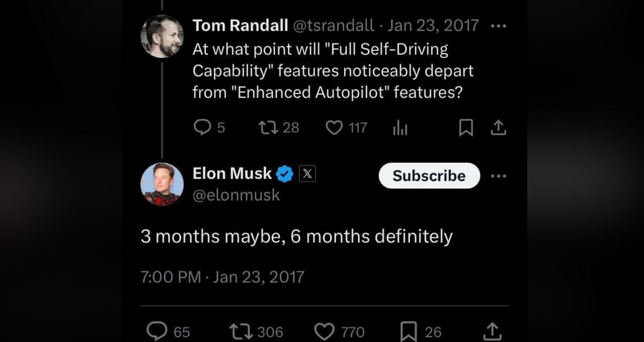Retweet Tom Randall's question
This screenshot has width=644, height=342.
268,128
